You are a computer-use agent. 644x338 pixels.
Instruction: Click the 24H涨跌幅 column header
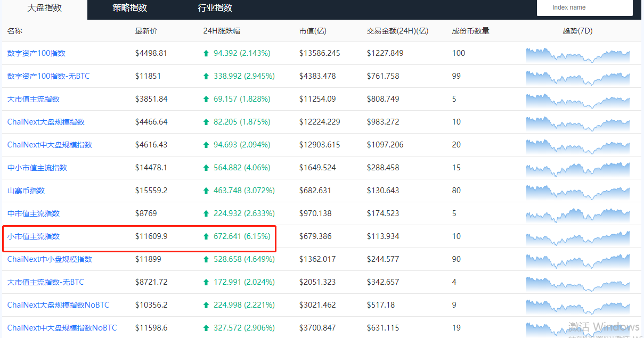222,31
